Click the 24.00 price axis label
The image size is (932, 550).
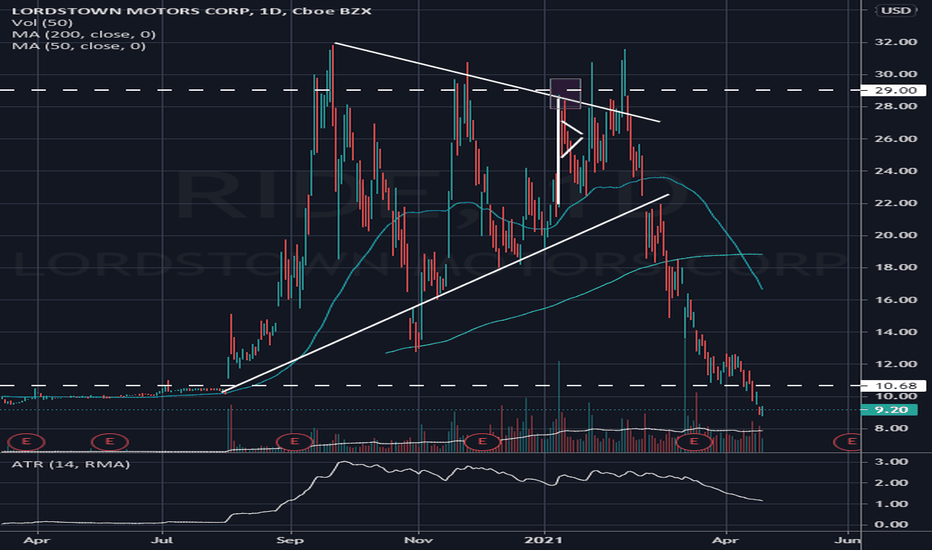coord(896,171)
